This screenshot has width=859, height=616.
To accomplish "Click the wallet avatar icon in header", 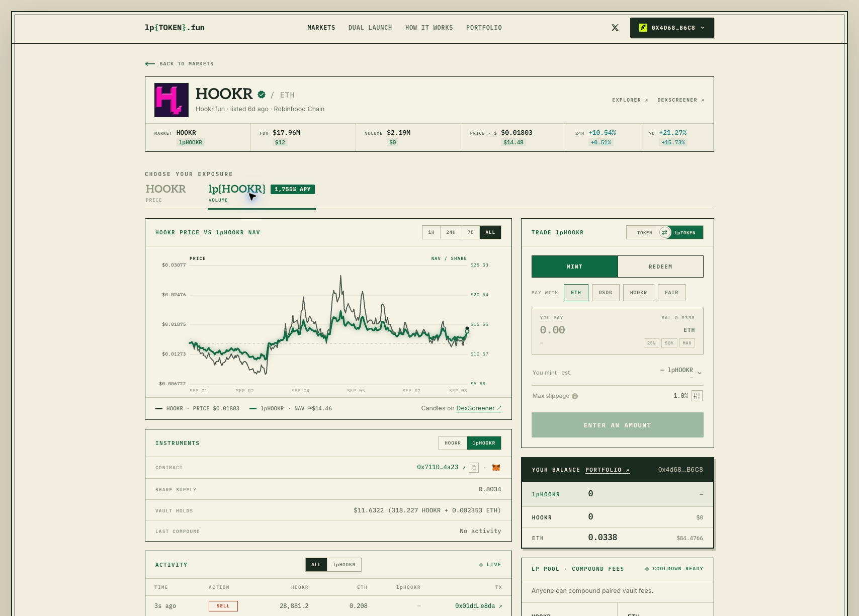I will click(643, 28).
